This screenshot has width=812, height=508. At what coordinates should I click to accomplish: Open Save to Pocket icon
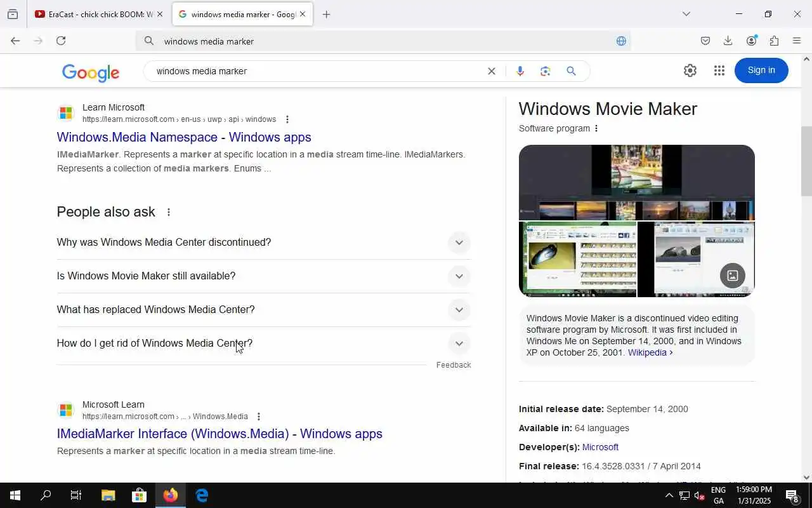tap(705, 41)
